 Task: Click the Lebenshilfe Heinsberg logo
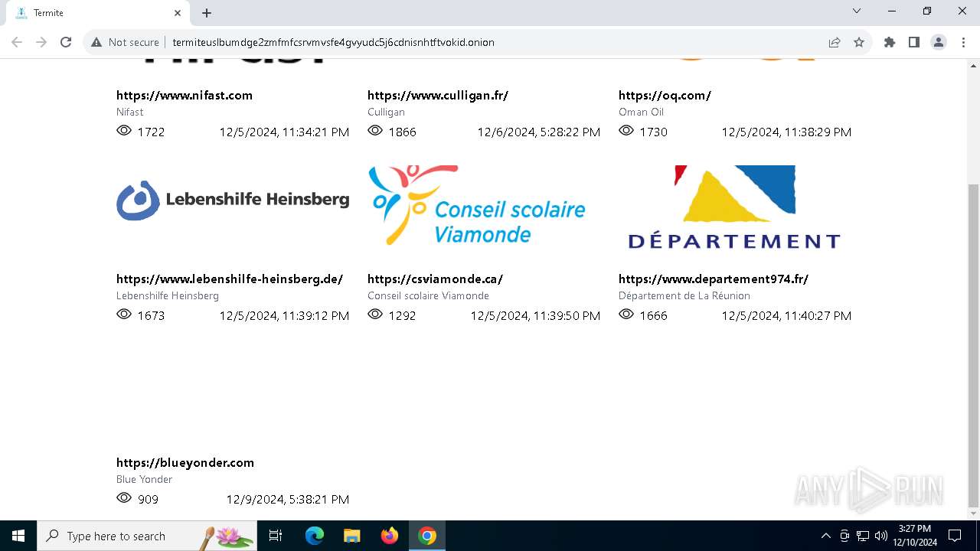pos(233,201)
